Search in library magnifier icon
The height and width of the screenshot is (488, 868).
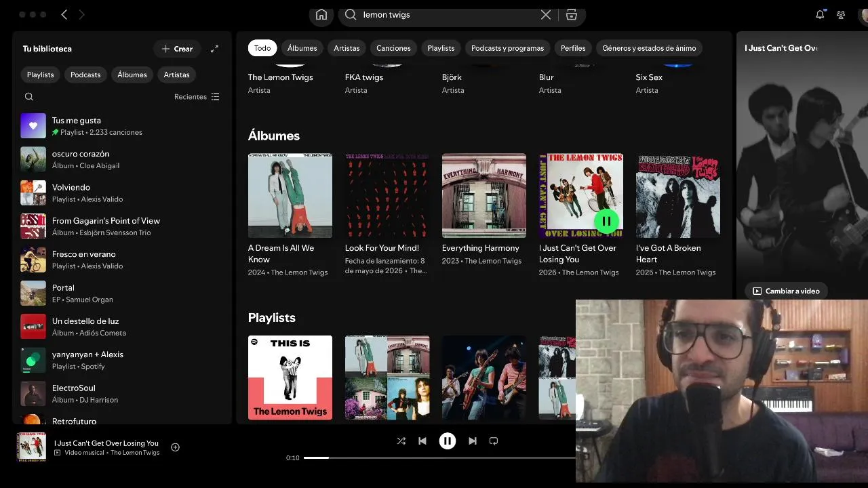click(29, 97)
